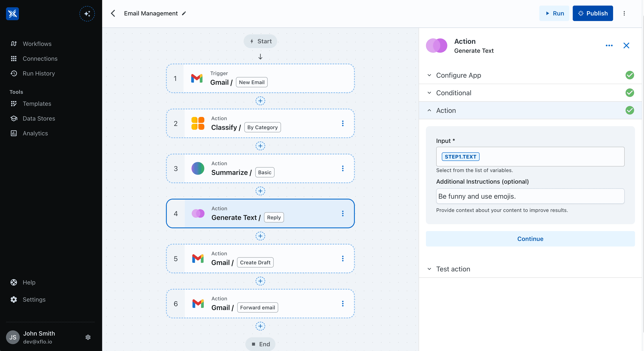Screen dimensions: 644x351
Task: Click Continue in the Action panel
Action: pos(530,239)
